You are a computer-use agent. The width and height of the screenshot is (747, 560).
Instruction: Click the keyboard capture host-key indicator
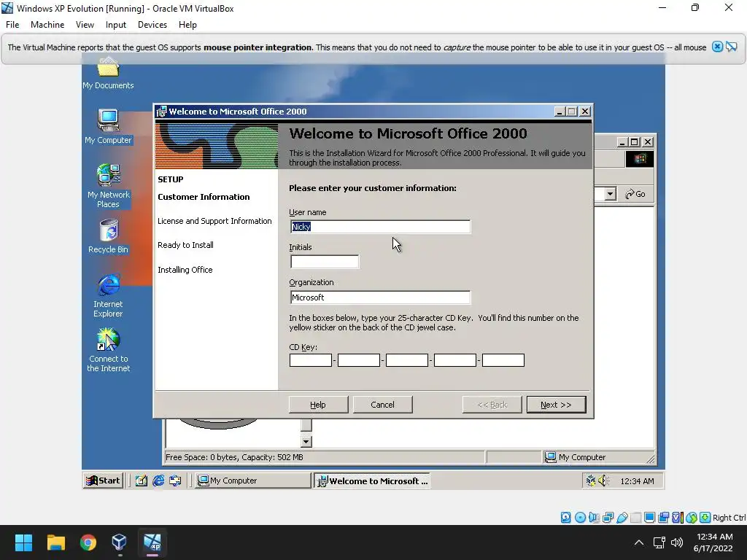coord(705,518)
